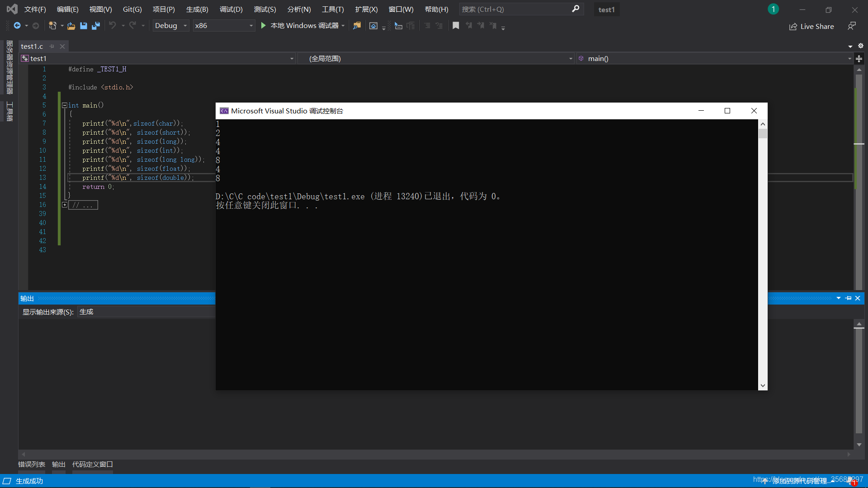Open the notifications badge icon
This screenshot has height=488, width=868.
coord(773,9)
